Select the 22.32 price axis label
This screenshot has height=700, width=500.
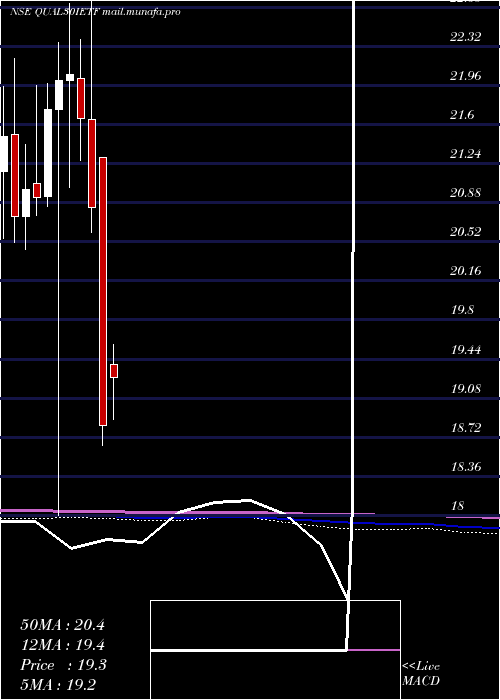[465, 37]
